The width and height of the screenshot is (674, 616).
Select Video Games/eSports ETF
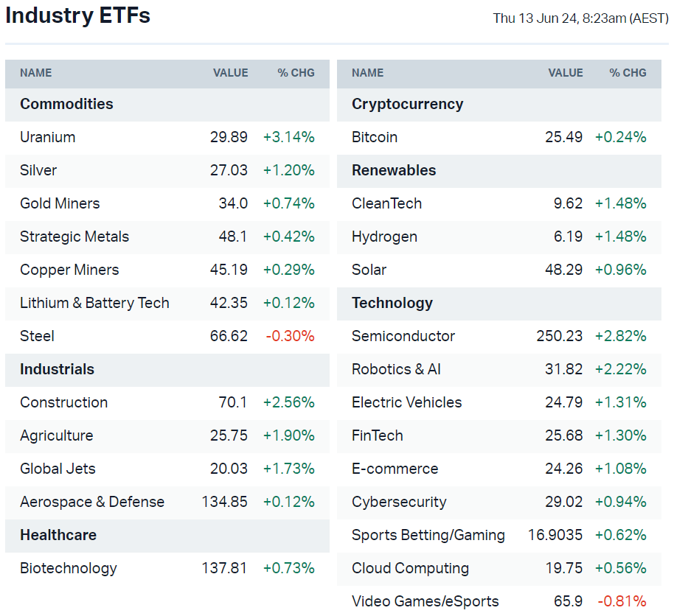425,601
